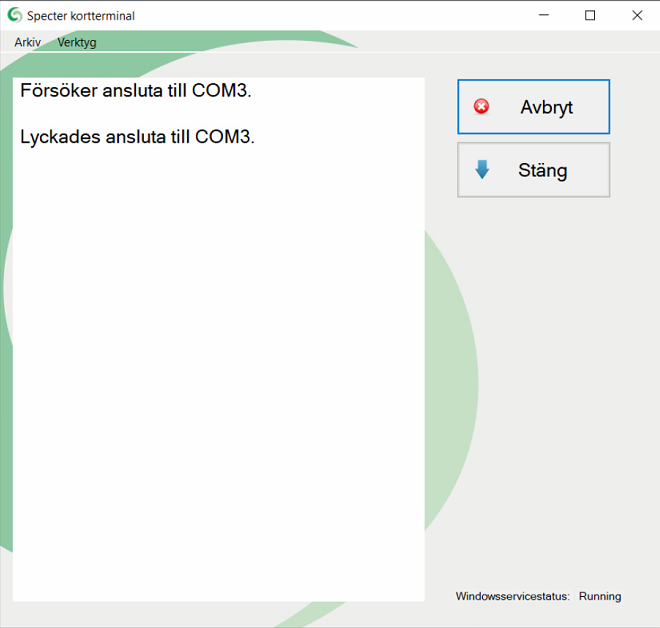Click the "Försöker ansluta till COM3." log line

(135, 91)
